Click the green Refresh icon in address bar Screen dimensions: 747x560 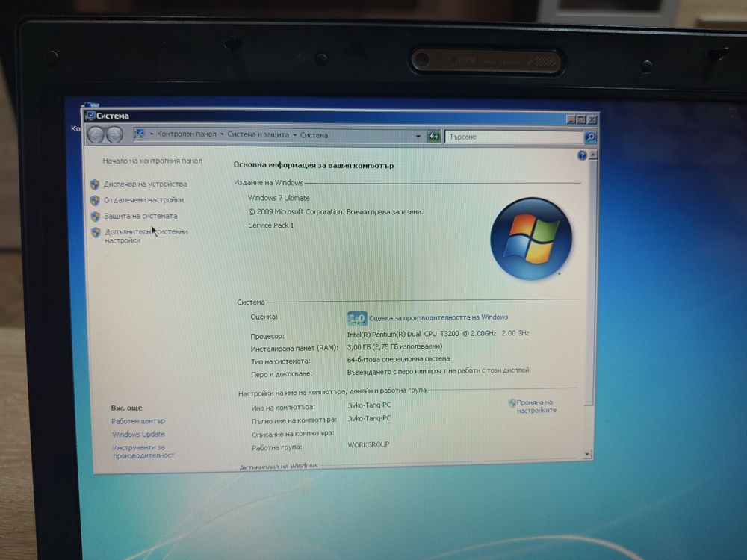[433, 137]
